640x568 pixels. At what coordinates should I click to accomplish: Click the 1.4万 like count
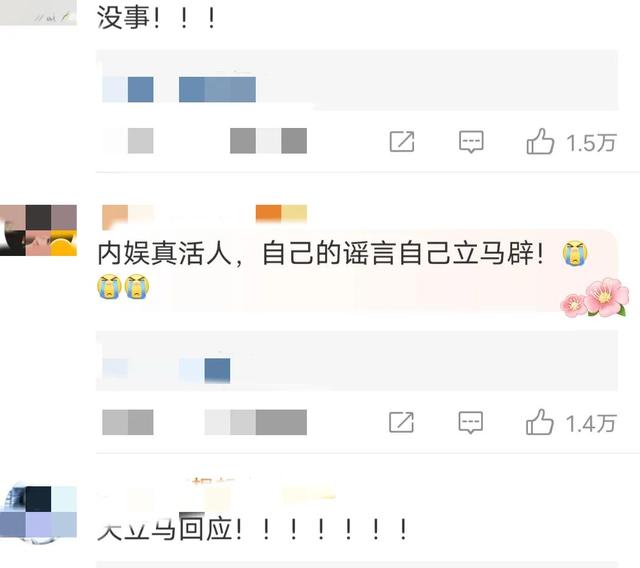point(590,424)
